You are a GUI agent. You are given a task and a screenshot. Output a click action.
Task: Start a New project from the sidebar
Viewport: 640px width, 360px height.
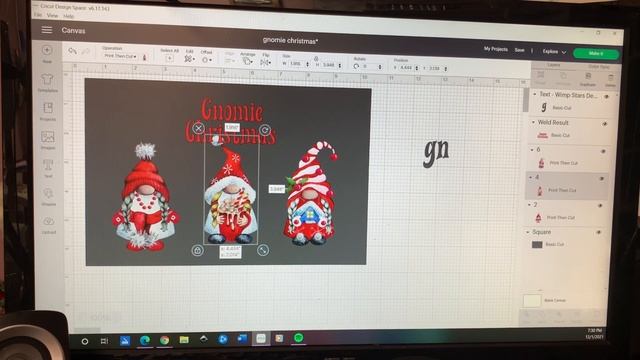pos(47,53)
